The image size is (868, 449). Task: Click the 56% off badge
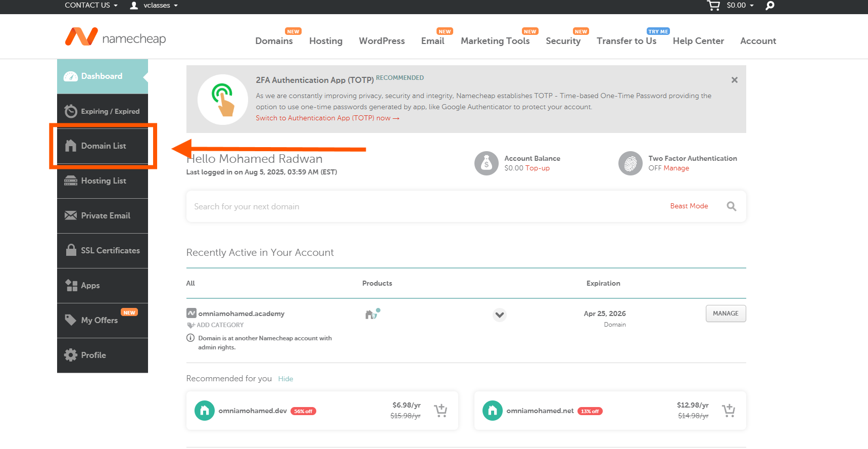303,411
